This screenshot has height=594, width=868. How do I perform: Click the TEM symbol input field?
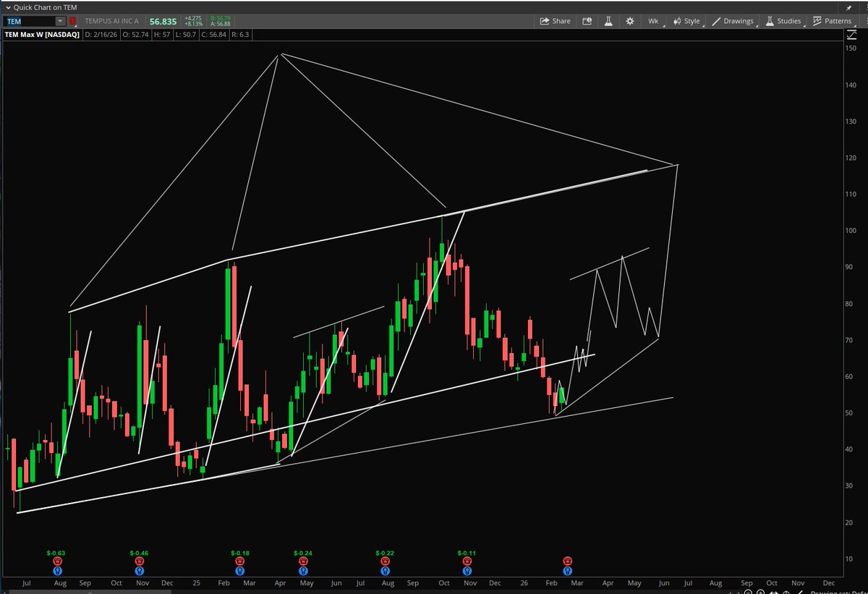click(29, 22)
